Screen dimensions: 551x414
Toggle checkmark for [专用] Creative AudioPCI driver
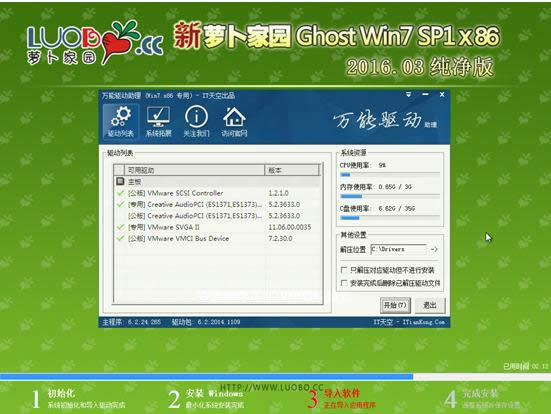tap(120, 204)
